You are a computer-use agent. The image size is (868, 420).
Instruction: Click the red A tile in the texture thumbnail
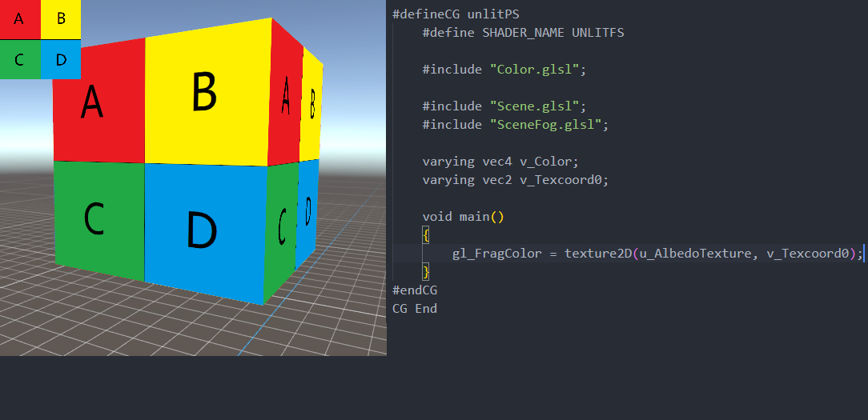tap(20, 20)
